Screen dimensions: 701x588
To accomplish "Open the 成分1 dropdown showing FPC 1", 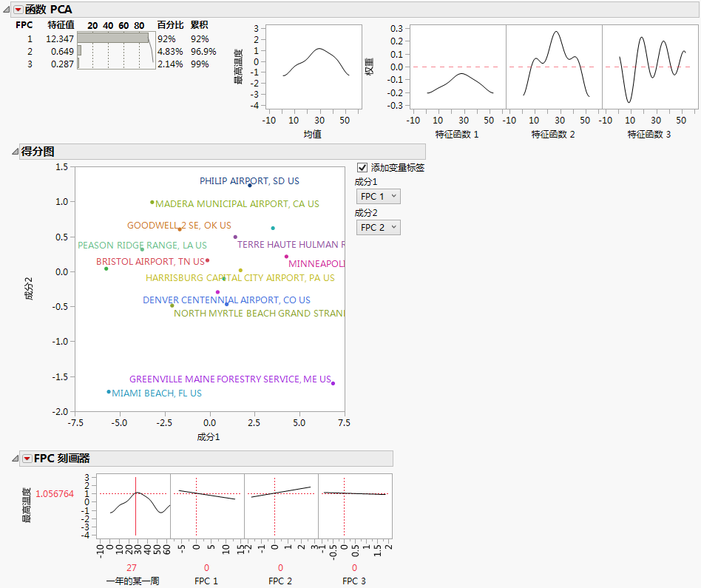I will coord(378,196).
